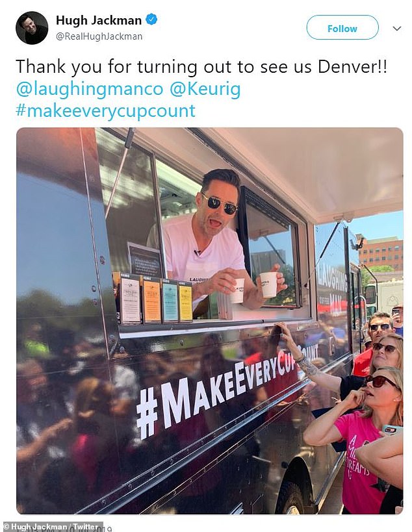Click the woman in the pink shirt
The width and height of the screenshot is (412, 532).
tap(360, 441)
